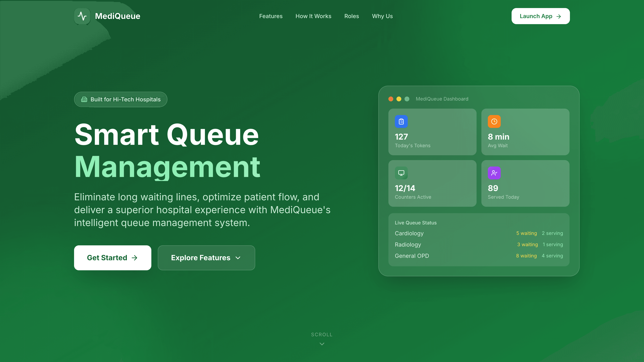The image size is (644, 362).
Task: Click the arrow icon in Launch App
Action: (x=558, y=16)
